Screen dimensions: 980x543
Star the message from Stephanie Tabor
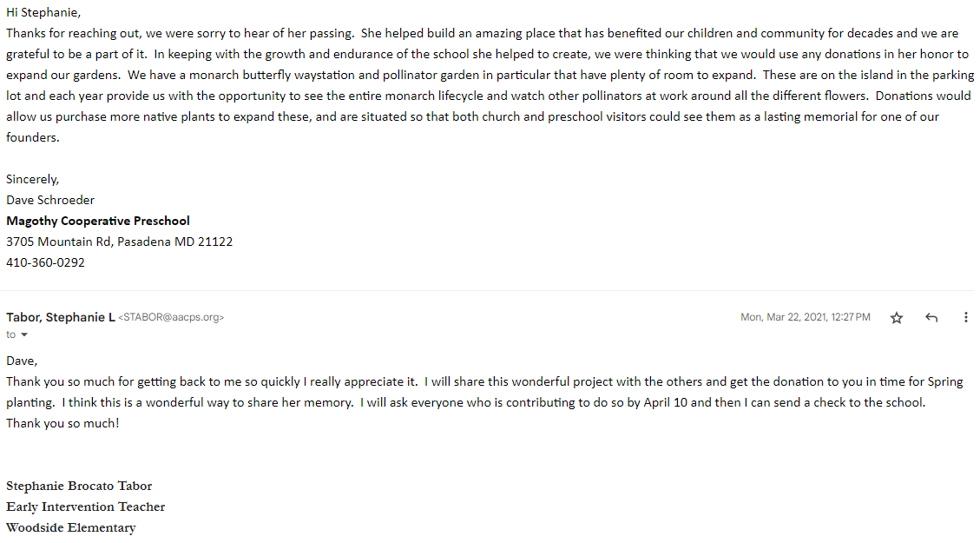pos(897,318)
